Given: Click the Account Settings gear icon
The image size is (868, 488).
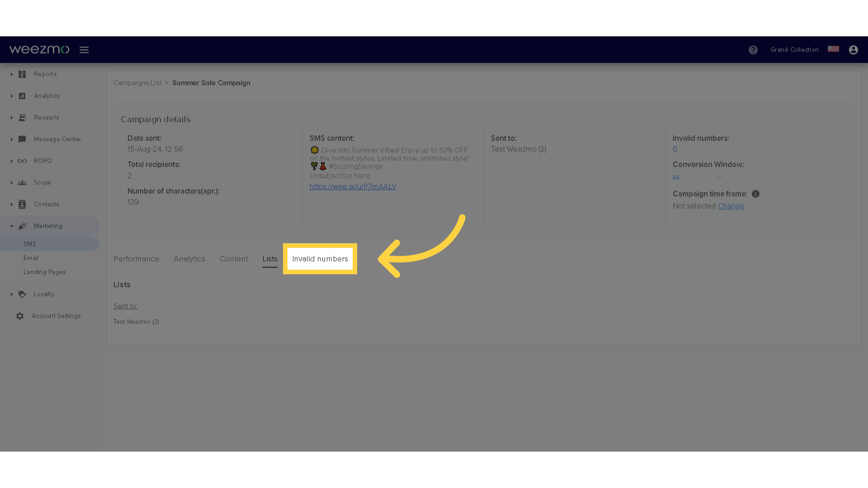Looking at the screenshot, I should [x=20, y=316].
